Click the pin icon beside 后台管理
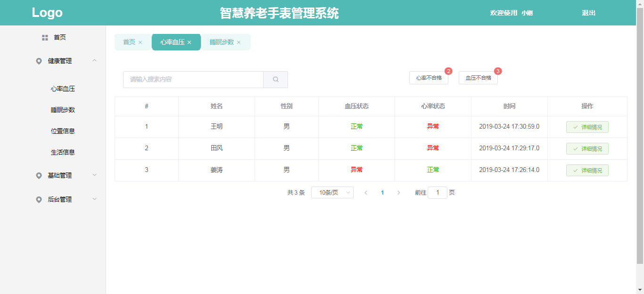The width and height of the screenshot is (644, 294). pos(39,200)
